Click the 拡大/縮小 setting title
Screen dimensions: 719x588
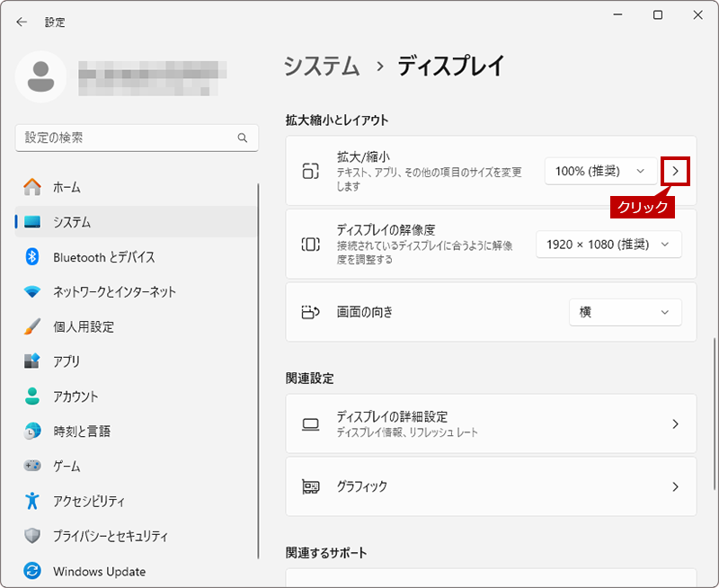point(363,156)
